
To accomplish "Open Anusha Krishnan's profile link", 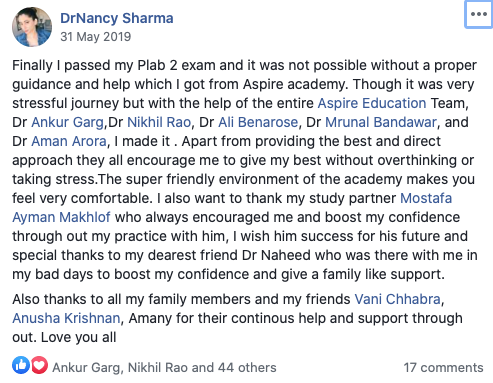I will click(66, 318).
